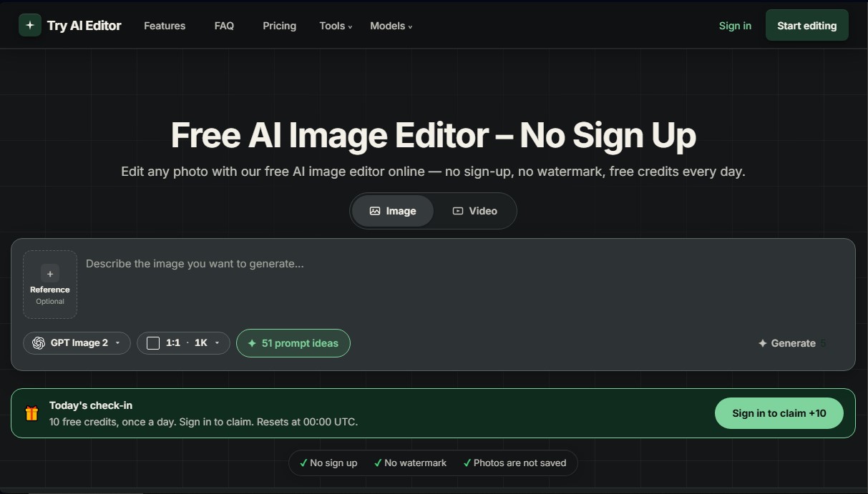
Task: Add a reference image via plus tile
Action: [50, 285]
